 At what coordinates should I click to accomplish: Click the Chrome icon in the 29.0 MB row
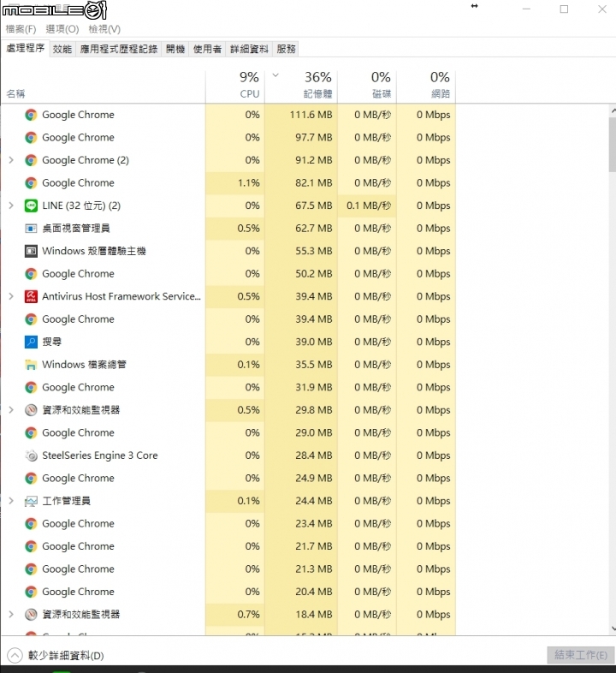pos(31,433)
